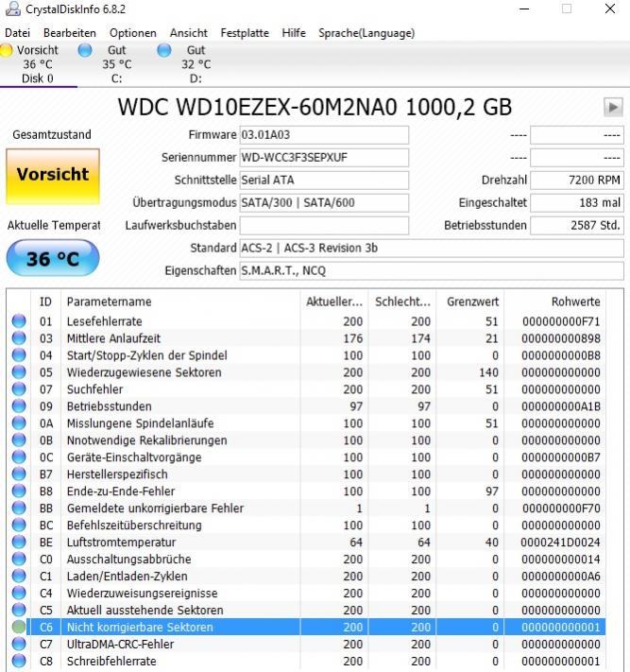630x672 pixels.
Task: Click status icon of Ausschaltungsabbrüche row
Action: [19, 559]
